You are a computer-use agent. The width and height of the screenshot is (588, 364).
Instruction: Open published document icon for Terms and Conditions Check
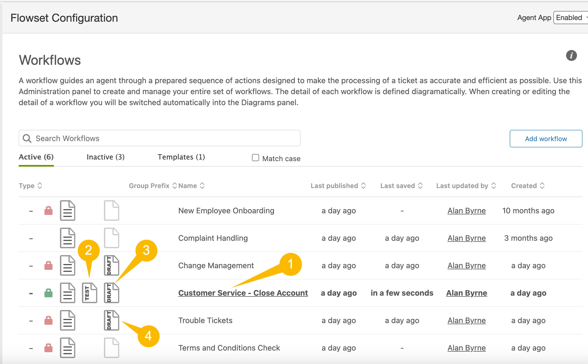68,348
